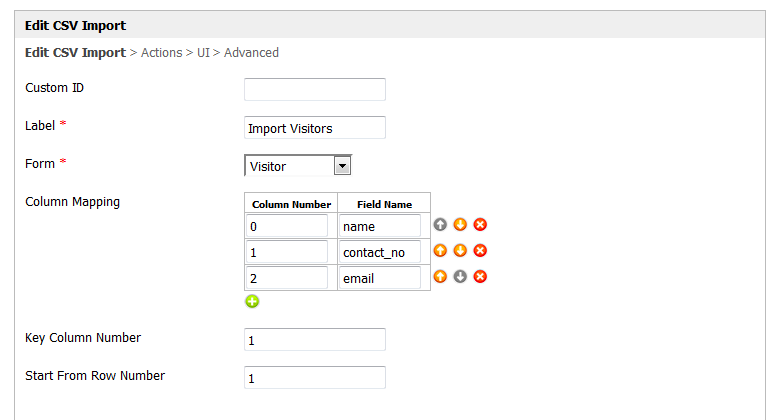This screenshot has height=420, width=772.
Task: Go to the Actions step
Action: (162, 52)
